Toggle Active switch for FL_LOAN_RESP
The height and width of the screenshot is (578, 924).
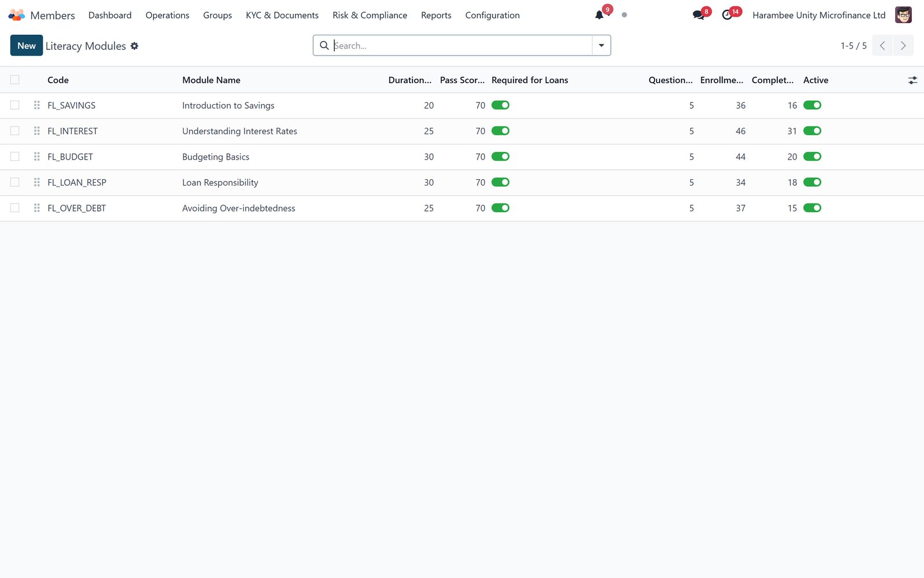pyautogui.click(x=813, y=182)
